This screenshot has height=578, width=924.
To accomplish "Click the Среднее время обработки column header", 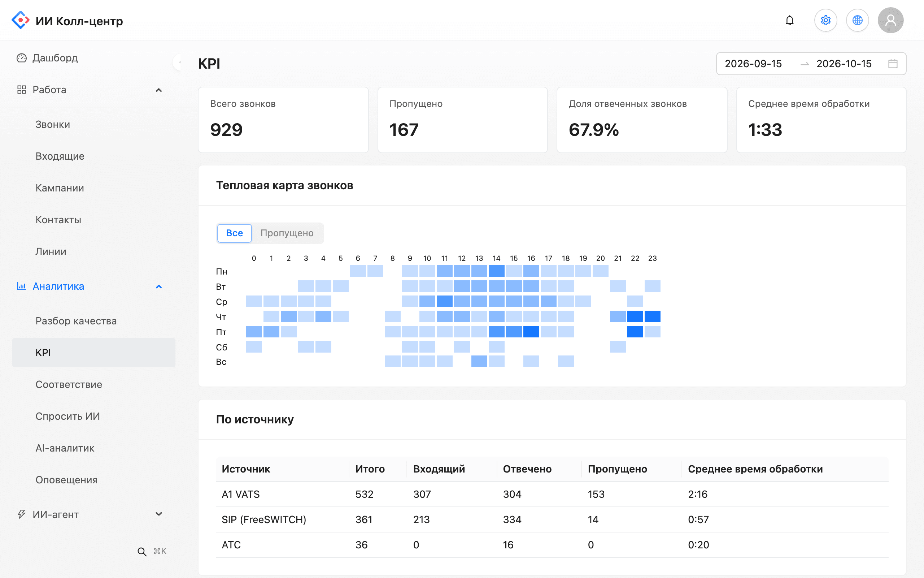I will pos(785,469).
